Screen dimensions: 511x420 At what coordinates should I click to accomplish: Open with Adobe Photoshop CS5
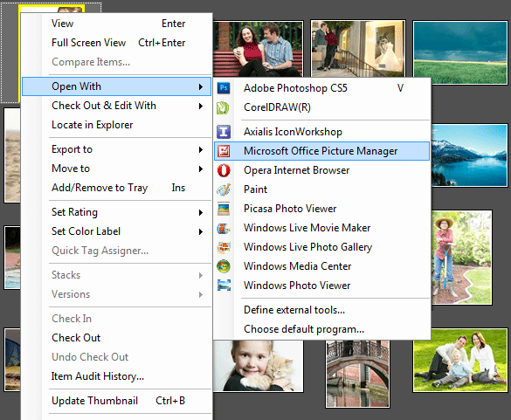coord(321,88)
